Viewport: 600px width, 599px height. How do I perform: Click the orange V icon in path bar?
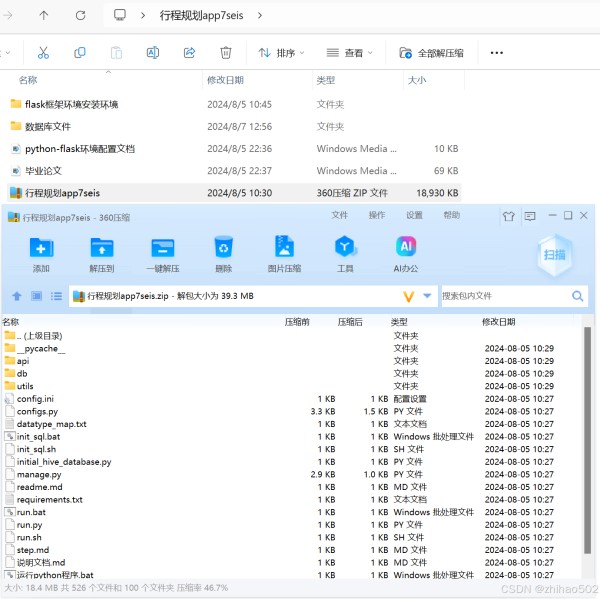[409, 296]
